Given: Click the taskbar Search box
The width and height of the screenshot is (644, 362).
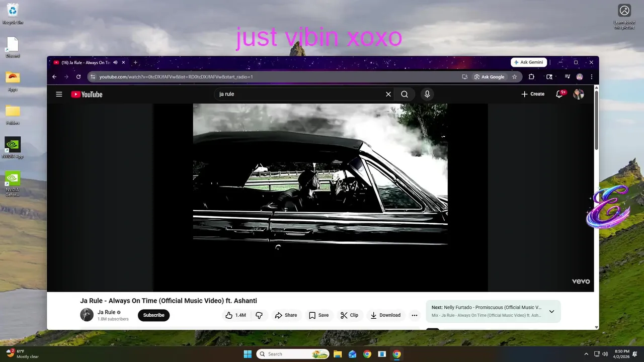Looking at the screenshot, I should tap(293, 354).
